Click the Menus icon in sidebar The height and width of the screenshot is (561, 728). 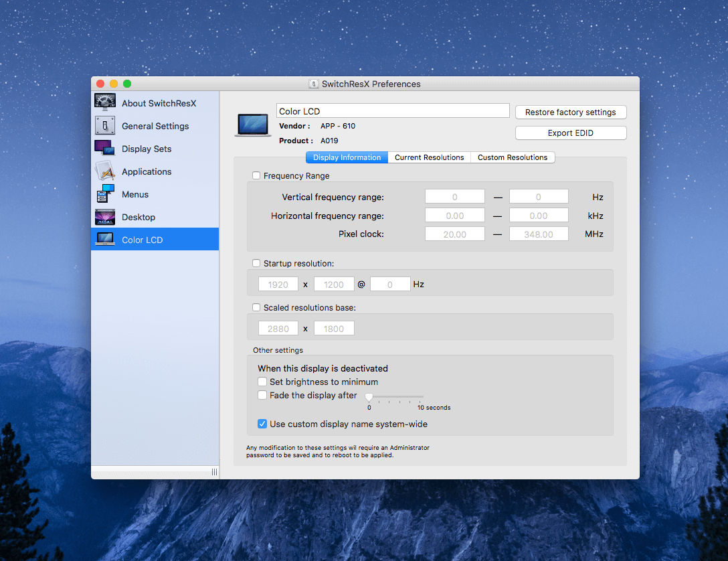(x=106, y=193)
